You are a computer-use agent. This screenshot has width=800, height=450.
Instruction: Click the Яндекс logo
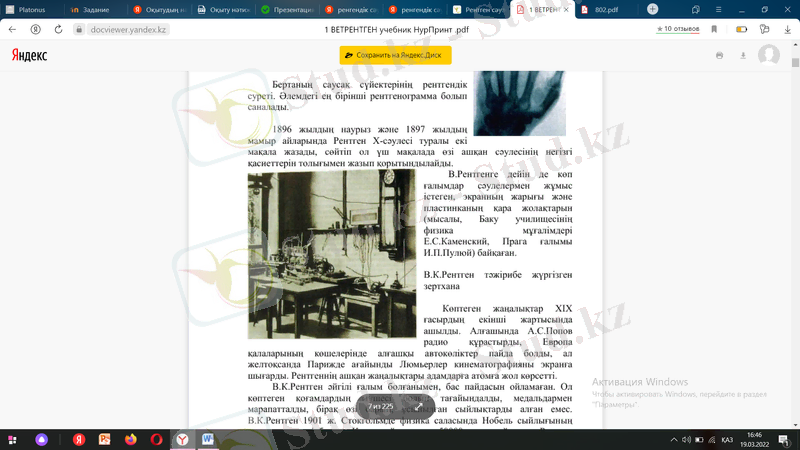(29, 56)
